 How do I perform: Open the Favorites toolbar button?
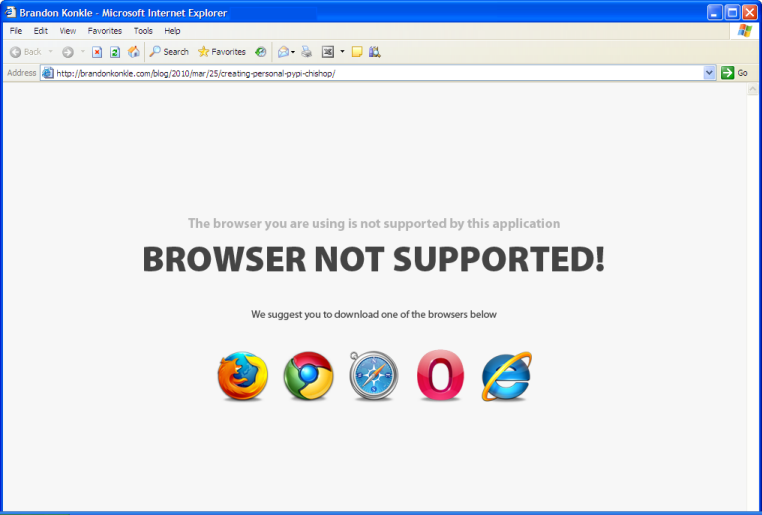[222, 52]
